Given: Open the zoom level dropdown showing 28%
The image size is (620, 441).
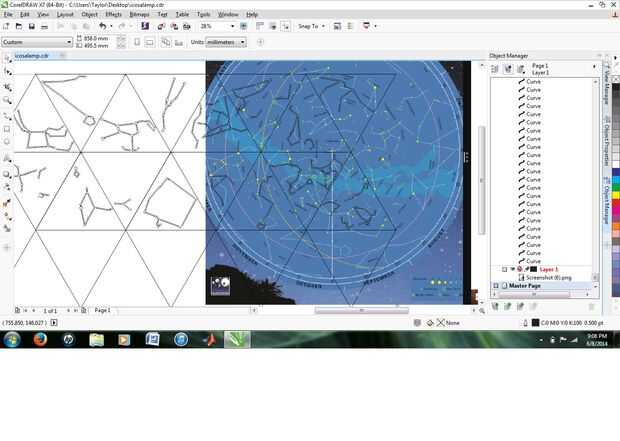Looking at the screenshot, I should 232,26.
